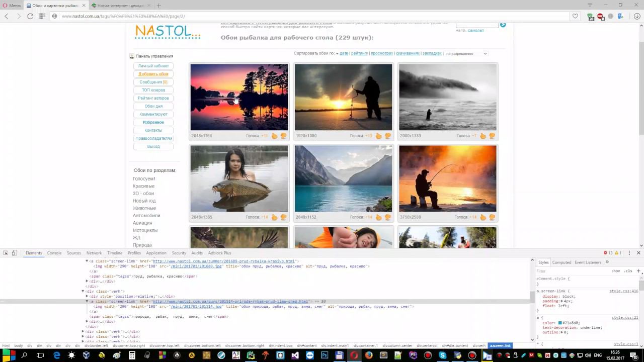This screenshot has width=644, height=362.
Task: Collapse the selected a.screen-link node
Action: pos(87,301)
